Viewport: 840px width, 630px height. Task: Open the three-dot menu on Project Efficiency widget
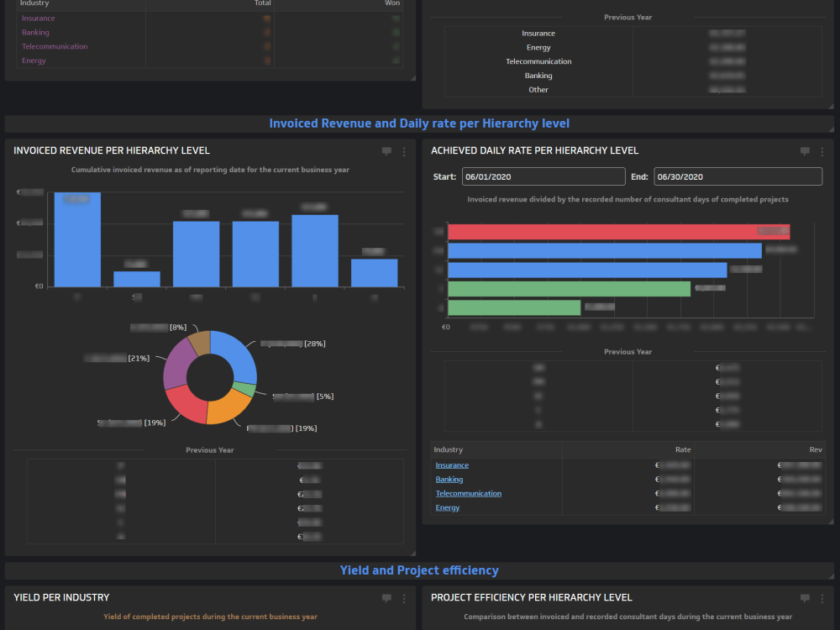[x=822, y=597]
